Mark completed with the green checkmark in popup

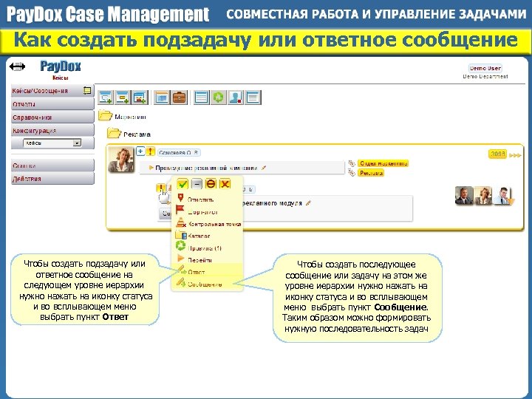[x=183, y=184]
